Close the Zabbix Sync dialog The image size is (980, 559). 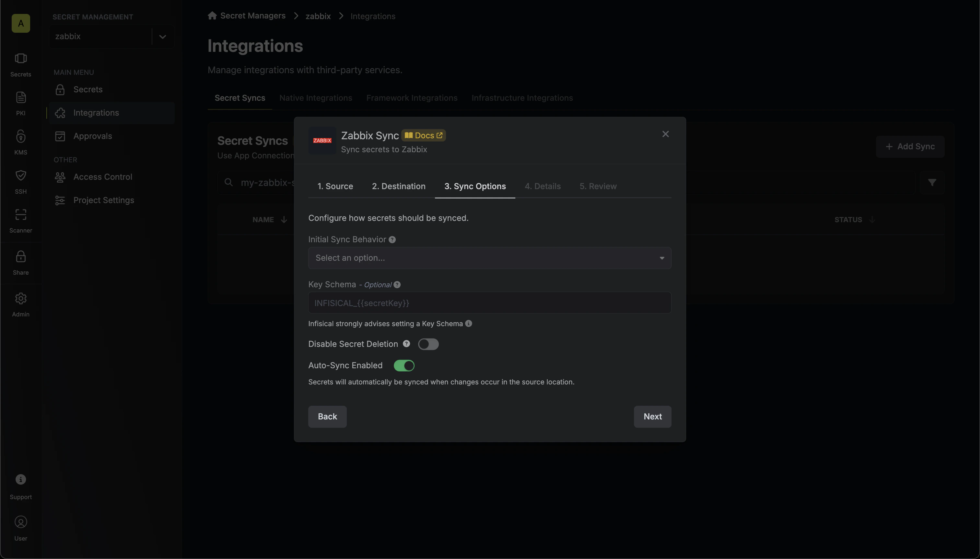665,134
